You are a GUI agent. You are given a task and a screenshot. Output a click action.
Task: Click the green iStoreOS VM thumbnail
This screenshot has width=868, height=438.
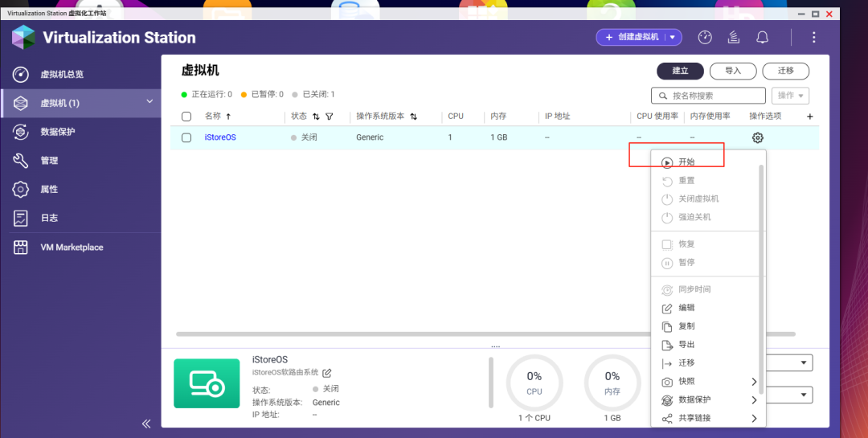[x=207, y=383]
